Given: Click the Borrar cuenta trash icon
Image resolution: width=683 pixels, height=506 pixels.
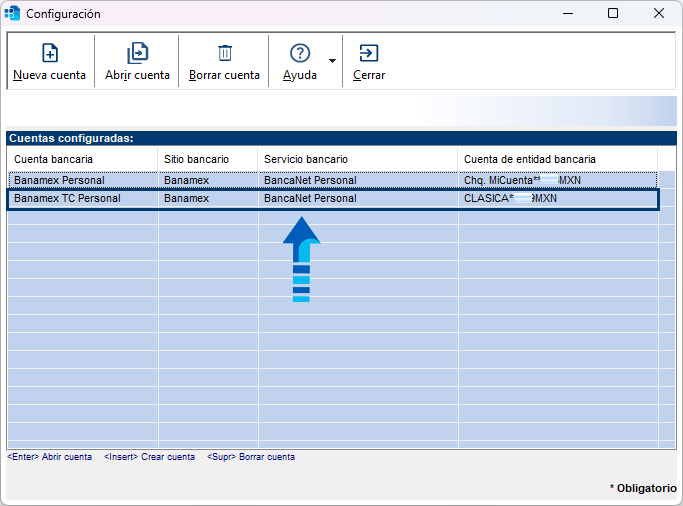Looking at the screenshot, I should tap(224, 54).
